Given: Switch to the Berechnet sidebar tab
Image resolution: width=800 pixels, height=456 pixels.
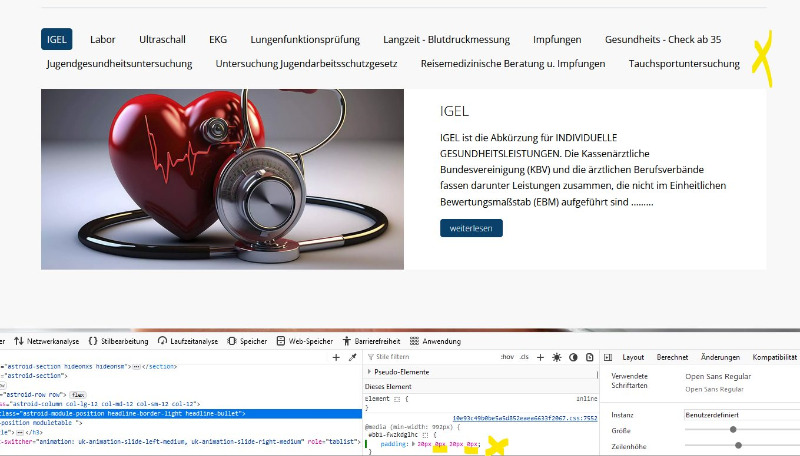Looking at the screenshot, I should pyautogui.click(x=672, y=358).
